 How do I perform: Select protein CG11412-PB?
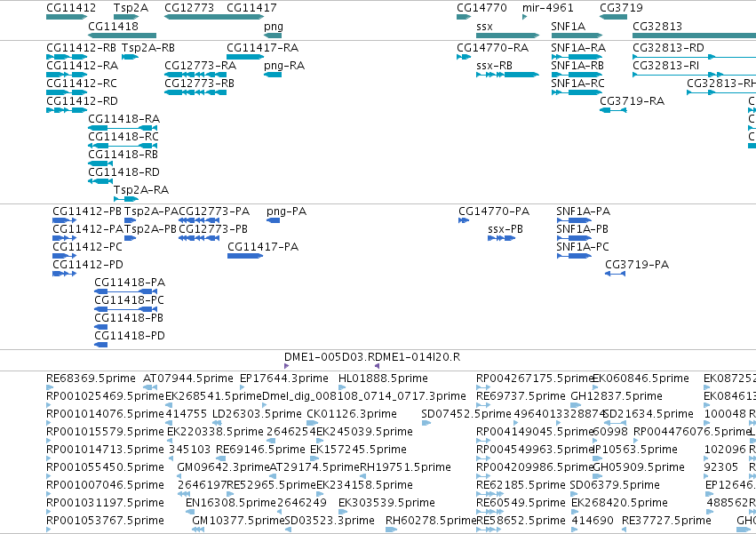65,220
